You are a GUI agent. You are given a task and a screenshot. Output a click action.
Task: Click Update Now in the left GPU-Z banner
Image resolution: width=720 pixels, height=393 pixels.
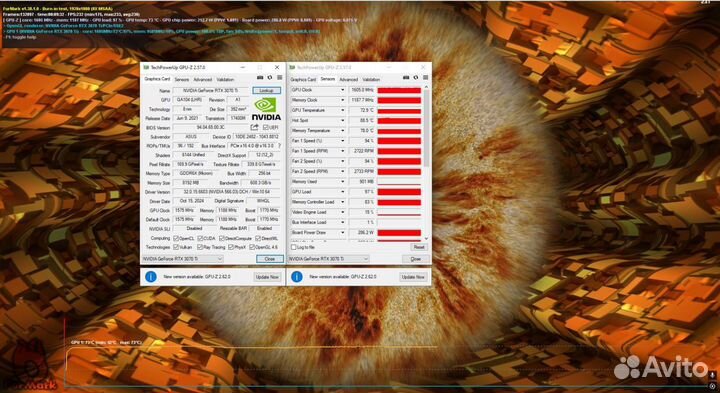click(x=267, y=277)
